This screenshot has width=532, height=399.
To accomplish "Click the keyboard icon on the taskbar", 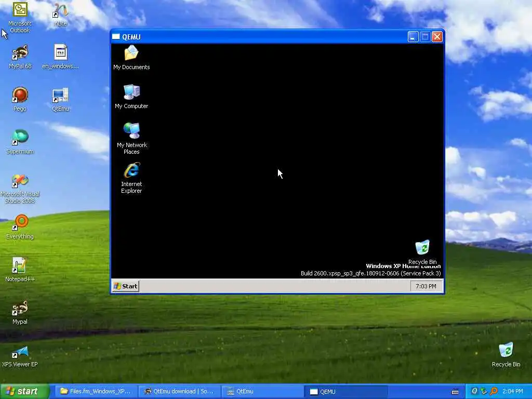I will coord(455,392).
